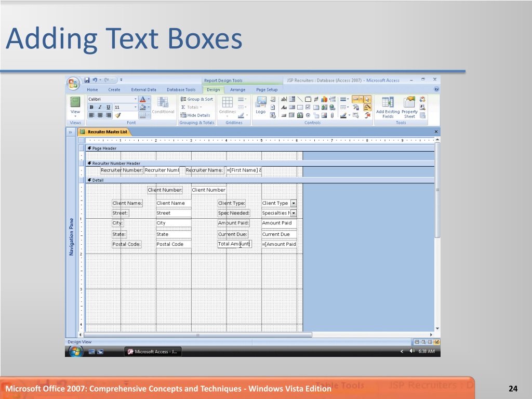532x399 pixels.
Task: Add an attachment control
Action: tap(332, 115)
